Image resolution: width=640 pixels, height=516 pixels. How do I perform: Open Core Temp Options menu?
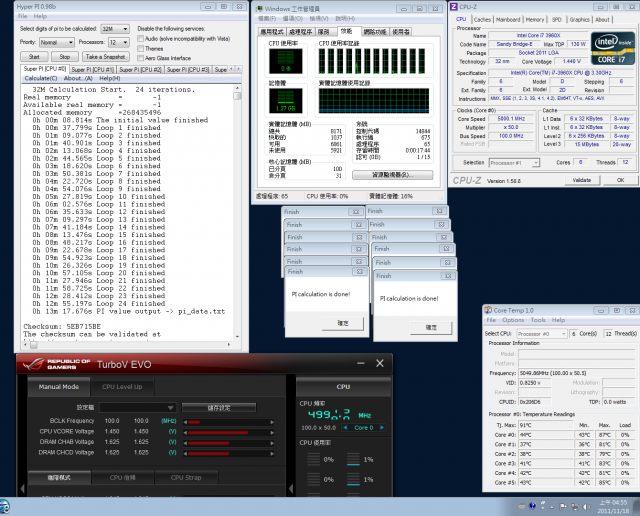513,320
